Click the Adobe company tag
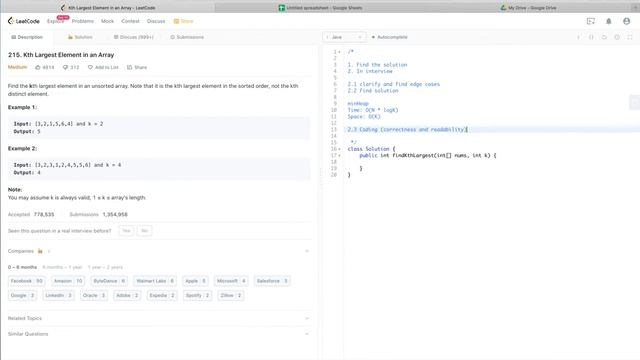The width and height of the screenshot is (640, 360). pyautogui.click(x=127, y=296)
